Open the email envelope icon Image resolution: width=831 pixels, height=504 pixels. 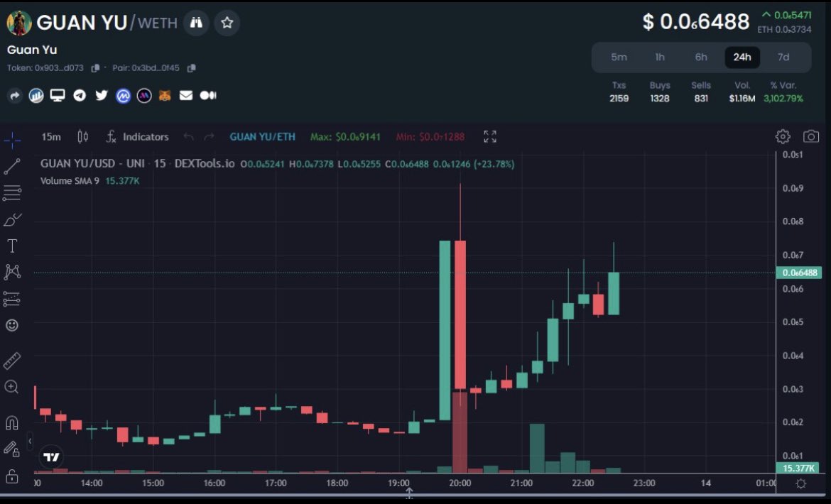click(x=186, y=95)
